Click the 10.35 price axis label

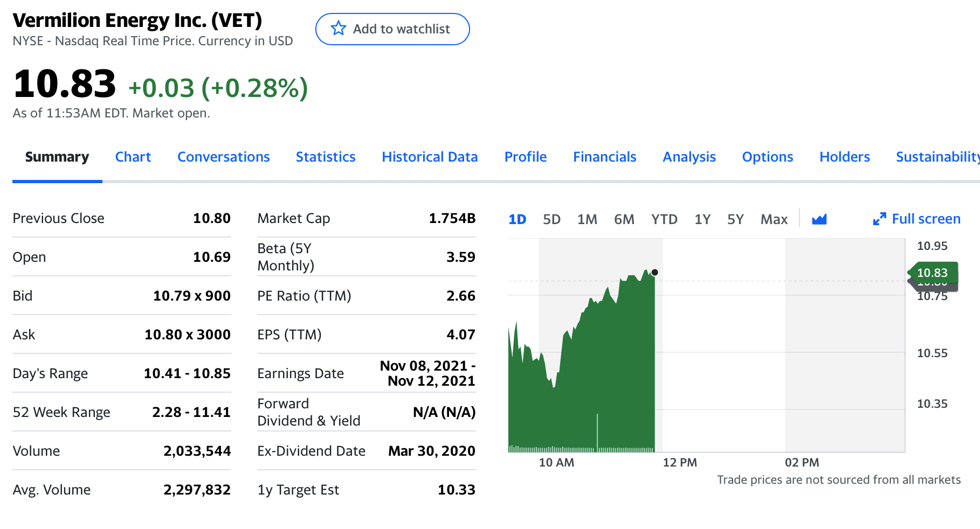click(933, 403)
